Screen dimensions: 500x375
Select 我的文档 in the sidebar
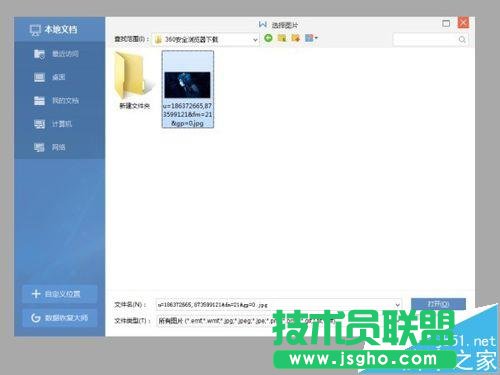[57, 100]
